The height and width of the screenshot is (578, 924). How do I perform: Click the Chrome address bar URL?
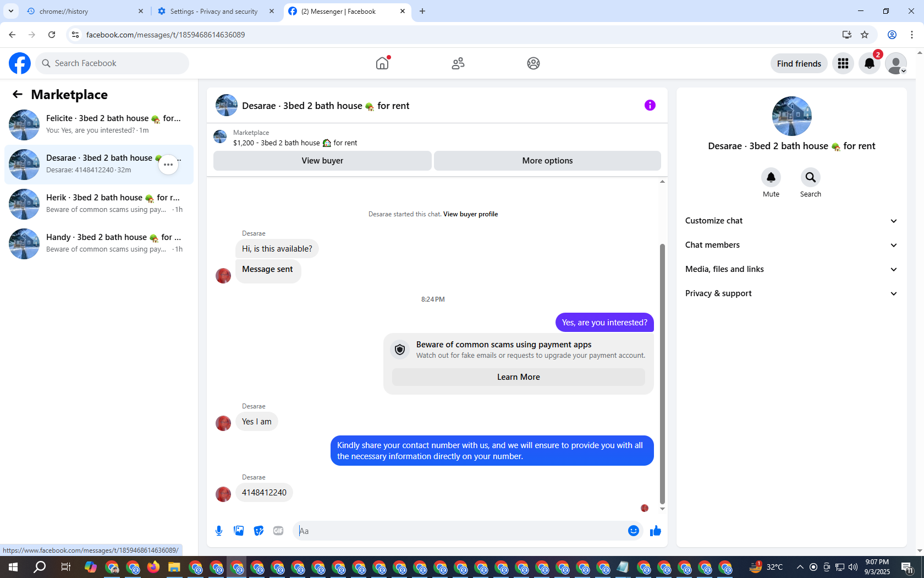(166, 35)
